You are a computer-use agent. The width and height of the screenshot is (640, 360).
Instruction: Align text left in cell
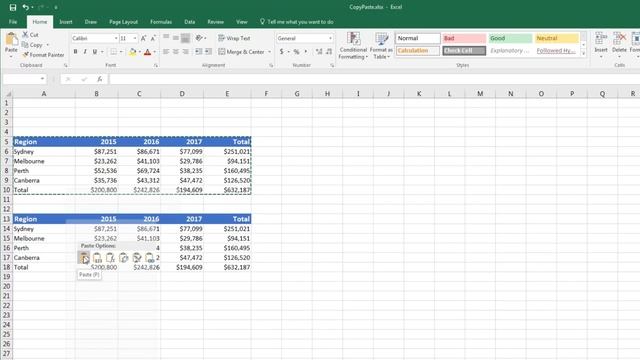(166, 52)
